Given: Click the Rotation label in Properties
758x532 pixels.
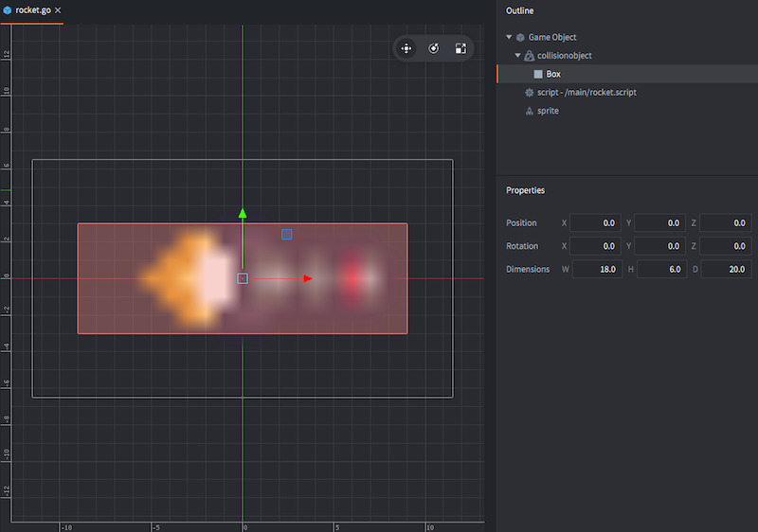Looking at the screenshot, I should pyautogui.click(x=522, y=246).
